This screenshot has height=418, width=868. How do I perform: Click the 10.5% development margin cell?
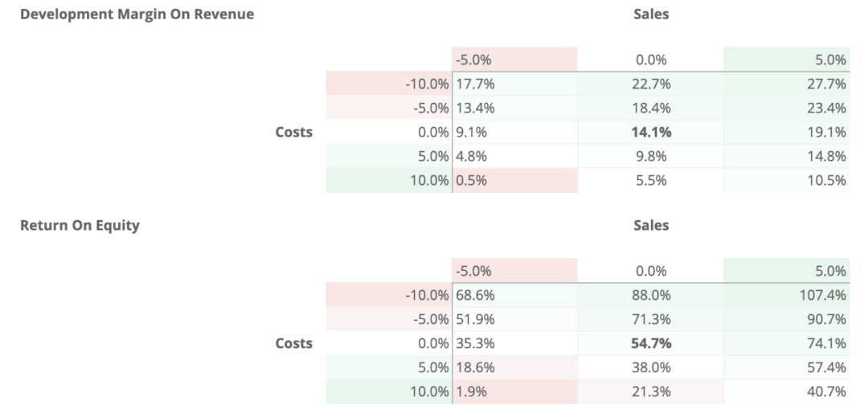(787, 181)
